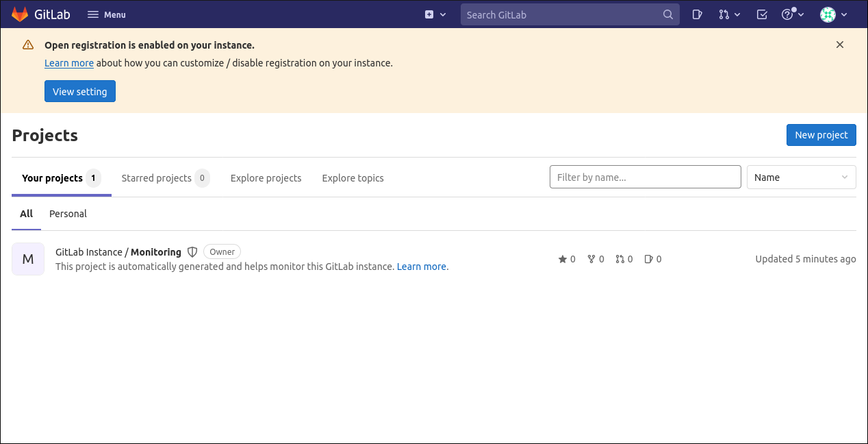View merge requests count for Monitoring project
Viewport: 868px width, 444px height.
pos(624,259)
